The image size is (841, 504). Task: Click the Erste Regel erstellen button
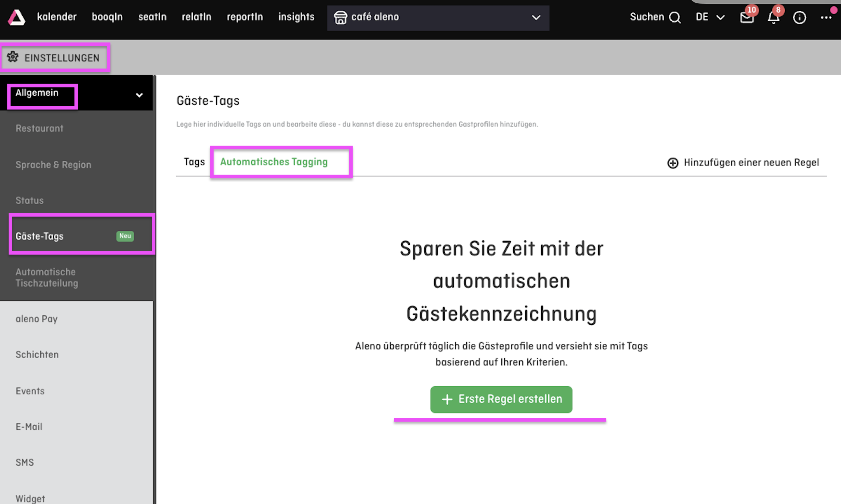click(501, 399)
